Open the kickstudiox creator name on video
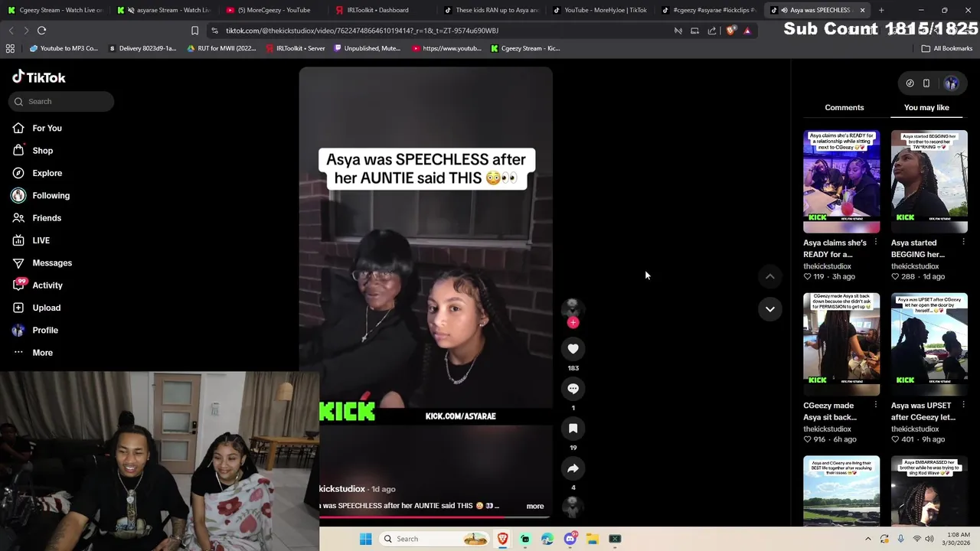 coord(342,489)
